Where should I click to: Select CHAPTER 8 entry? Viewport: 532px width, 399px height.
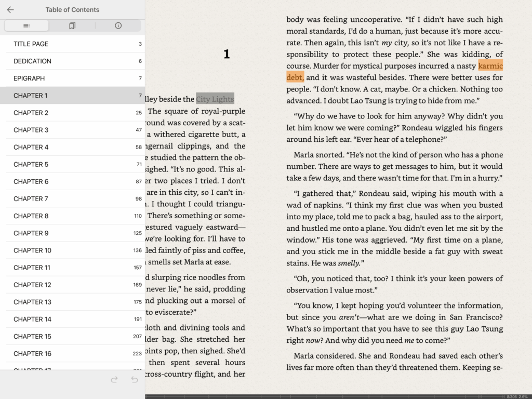click(x=73, y=216)
